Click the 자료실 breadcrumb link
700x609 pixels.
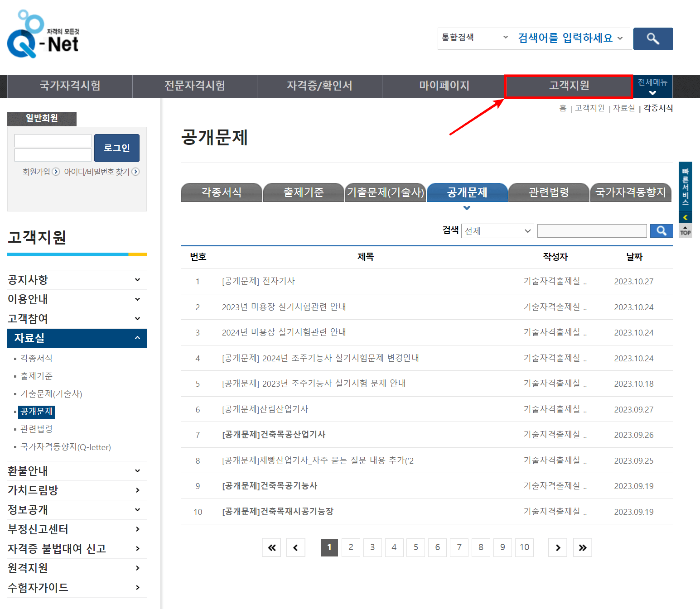click(x=623, y=108)
